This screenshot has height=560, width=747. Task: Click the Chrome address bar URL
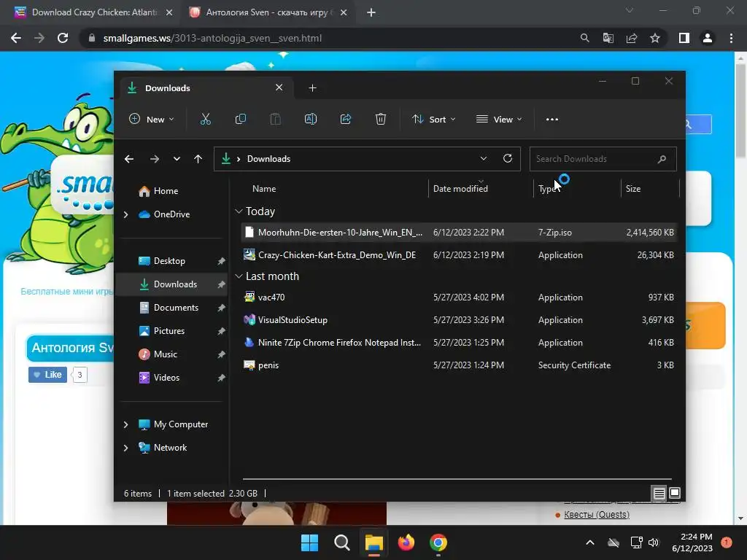click(x=212, y=38)
